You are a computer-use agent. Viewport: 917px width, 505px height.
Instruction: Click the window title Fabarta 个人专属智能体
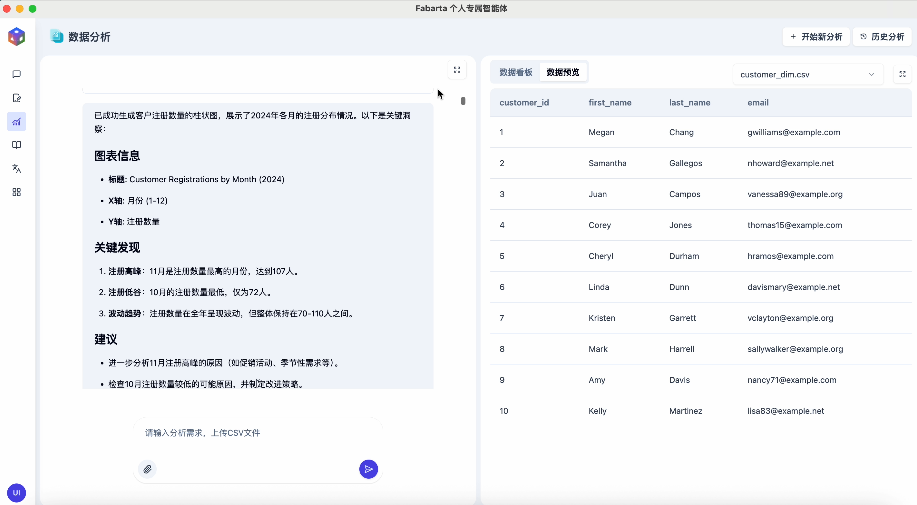click(461, 8)
